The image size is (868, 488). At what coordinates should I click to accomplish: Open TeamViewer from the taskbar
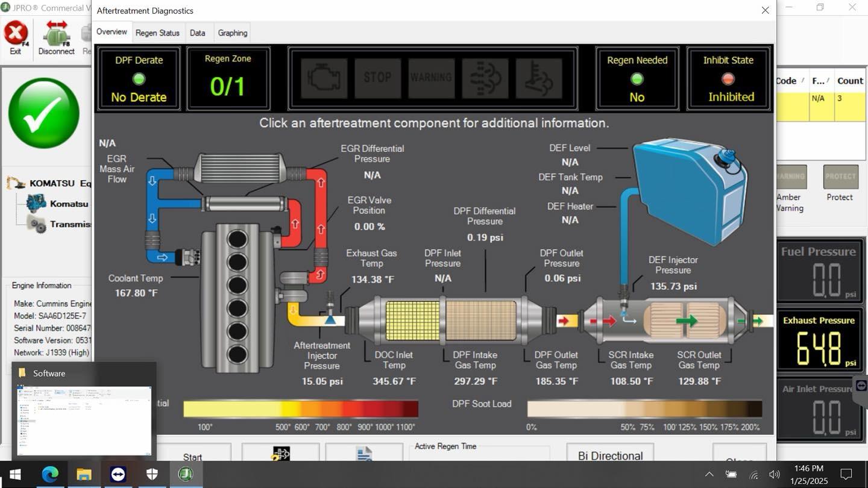pyautogui.click(x=118, y=474)
